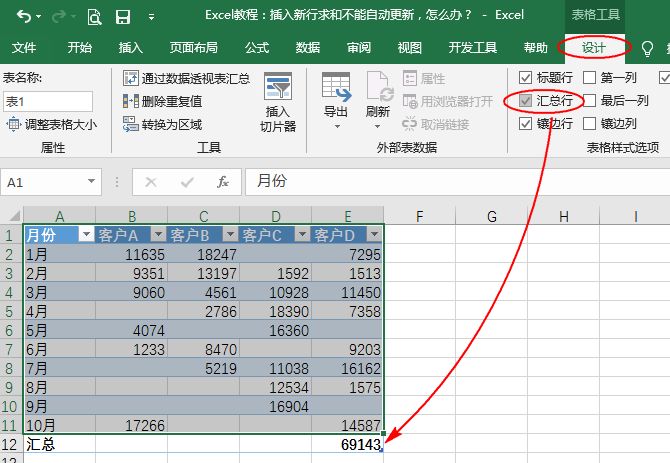670x463 pixels.
Task: Select cell with value 18247
Action: 203,255
